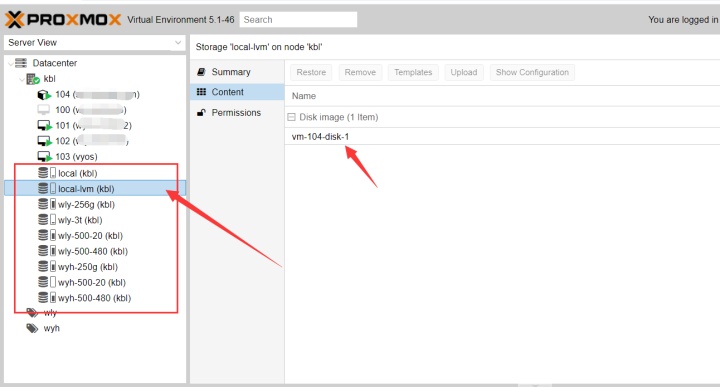The width and height of the screenshot is (720, 387).
Task: Click Show Configuration button
Action: click(x=532, y=73)
